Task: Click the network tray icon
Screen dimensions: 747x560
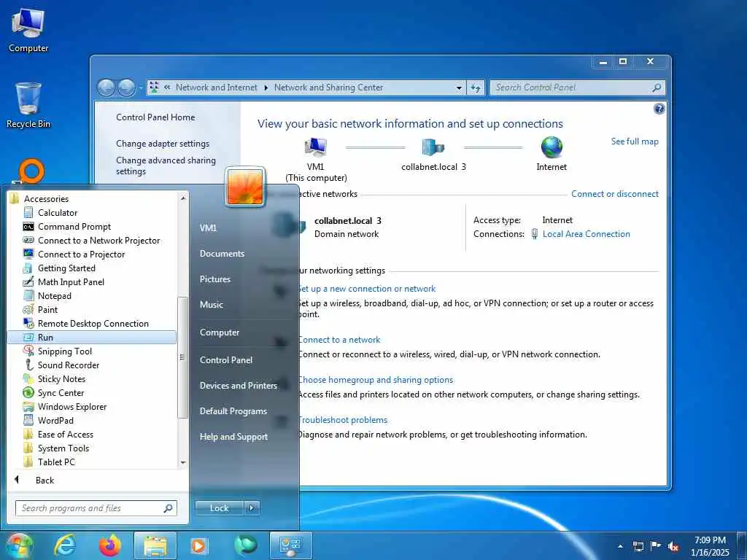Action: click(638, 547)
